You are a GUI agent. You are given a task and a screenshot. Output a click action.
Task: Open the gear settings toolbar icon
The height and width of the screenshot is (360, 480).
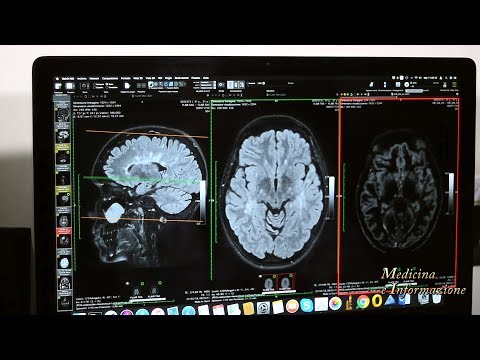tap(221, 85)
